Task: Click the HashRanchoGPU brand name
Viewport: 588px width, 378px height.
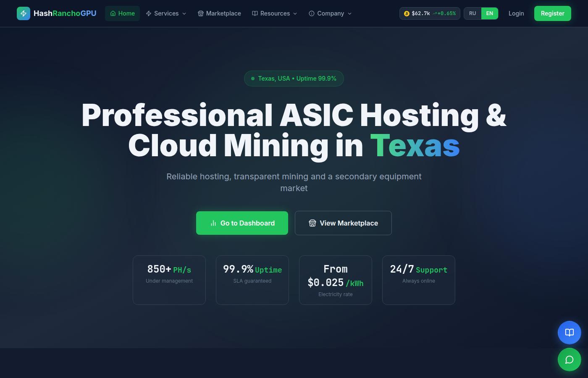Action: click(x=65, y=13)
